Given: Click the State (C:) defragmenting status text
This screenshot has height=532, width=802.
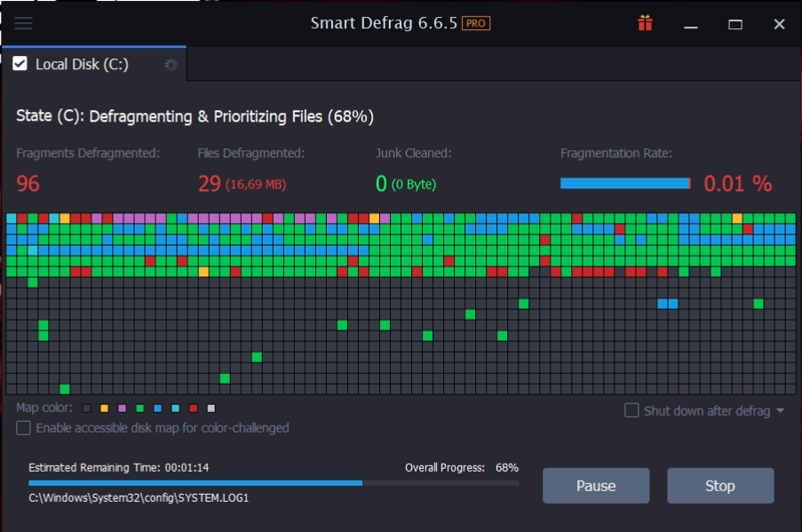Looking at the screenshot, I should [195, 116].
